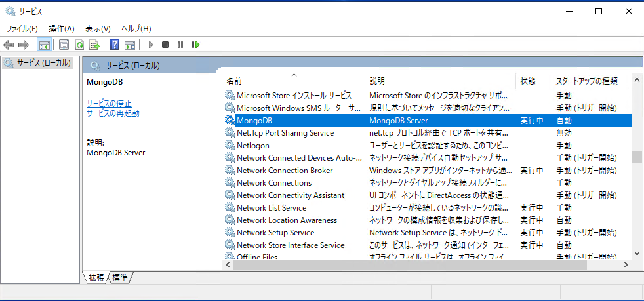Stop service with the black square button

[x=165, y=45]
